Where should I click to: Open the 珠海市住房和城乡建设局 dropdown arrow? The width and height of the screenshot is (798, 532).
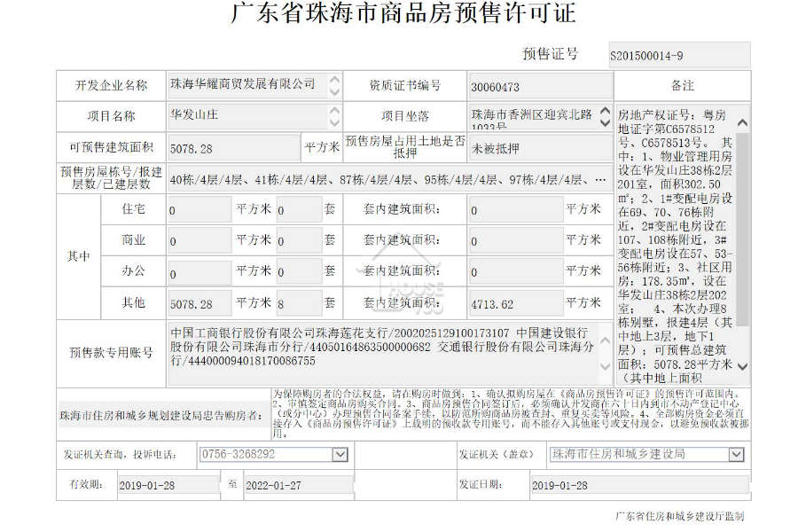[x=736, y=454]
